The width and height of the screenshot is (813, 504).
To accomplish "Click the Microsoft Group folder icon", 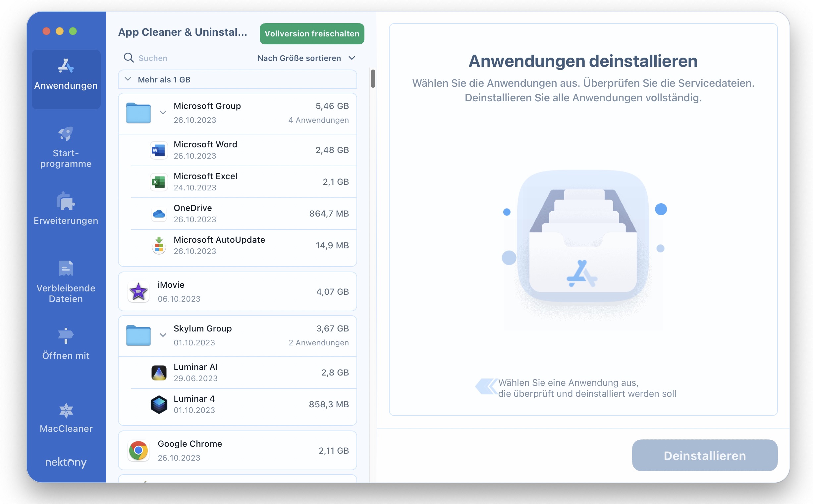I will point(138,113).
